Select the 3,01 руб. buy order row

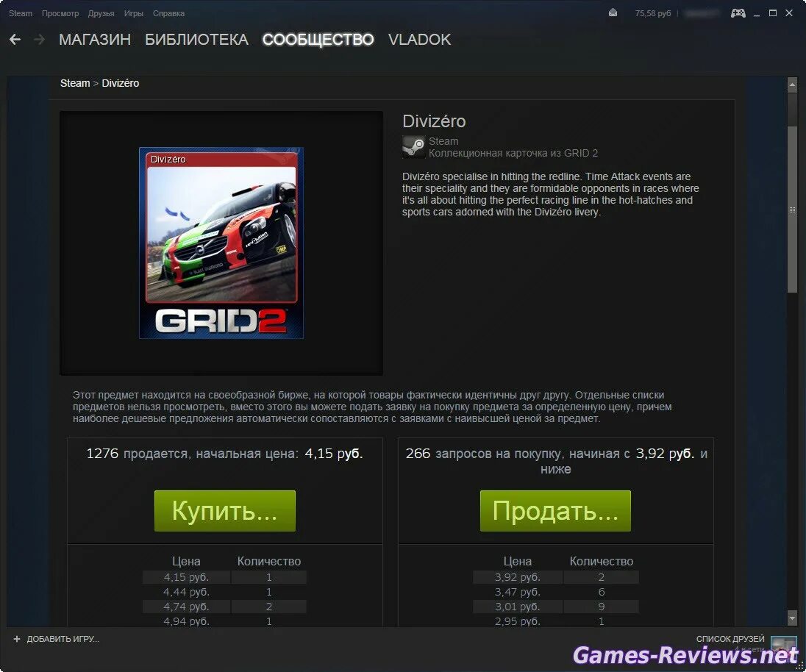[556, 607]
